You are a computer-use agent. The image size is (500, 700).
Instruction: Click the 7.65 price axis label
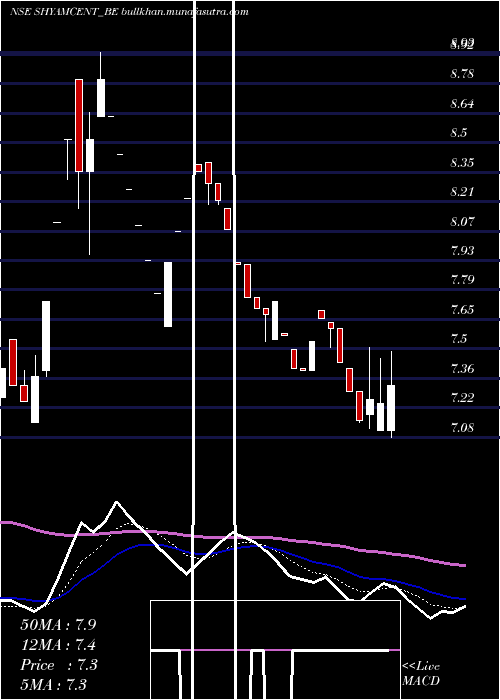(462, 309)
